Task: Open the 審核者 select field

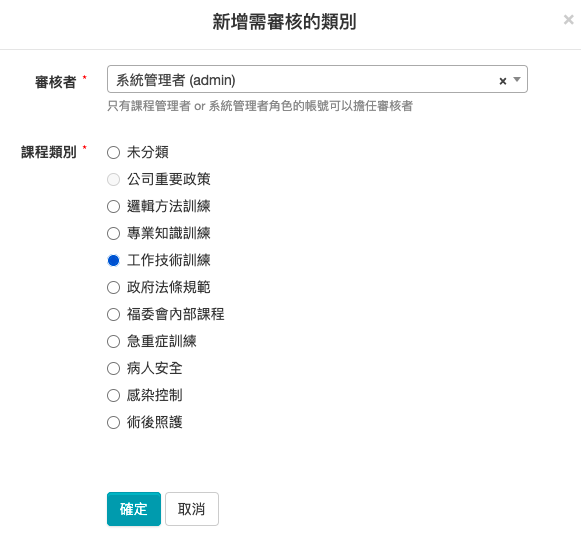Action: 317,79
